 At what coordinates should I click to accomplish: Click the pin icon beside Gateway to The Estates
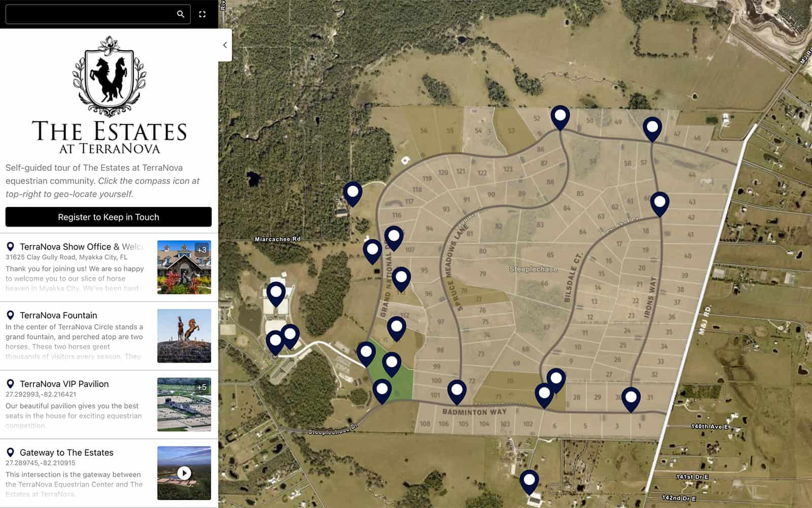(10, 453)
